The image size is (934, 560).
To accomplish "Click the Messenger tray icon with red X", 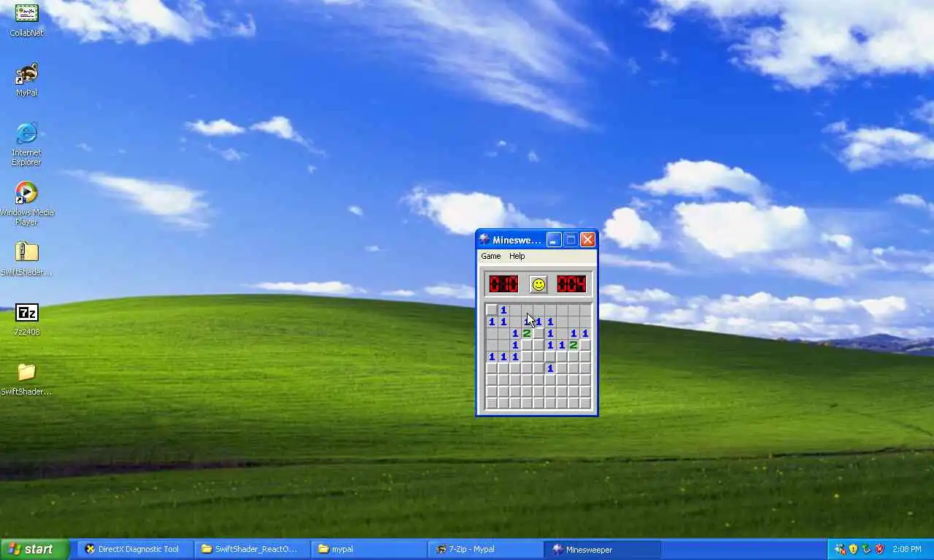I will [x=840, y=549].
